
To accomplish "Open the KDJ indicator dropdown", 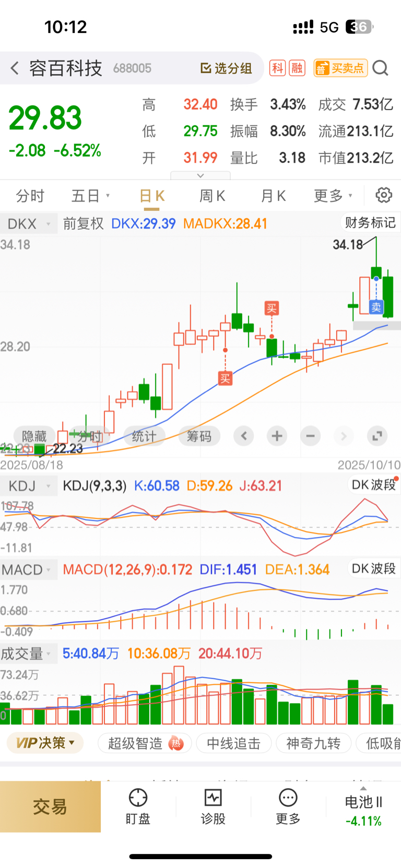I will pos(29,486).
